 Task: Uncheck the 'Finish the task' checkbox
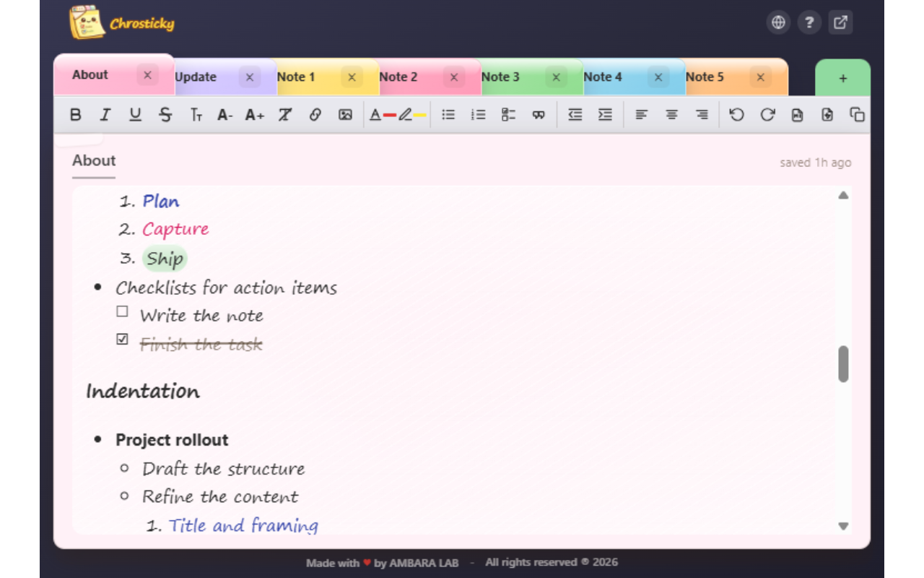click(122, 339)
